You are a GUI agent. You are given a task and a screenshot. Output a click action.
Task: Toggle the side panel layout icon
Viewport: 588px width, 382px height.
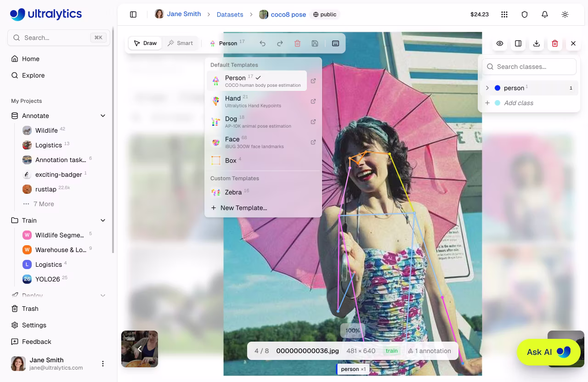[x=518, y=43]
